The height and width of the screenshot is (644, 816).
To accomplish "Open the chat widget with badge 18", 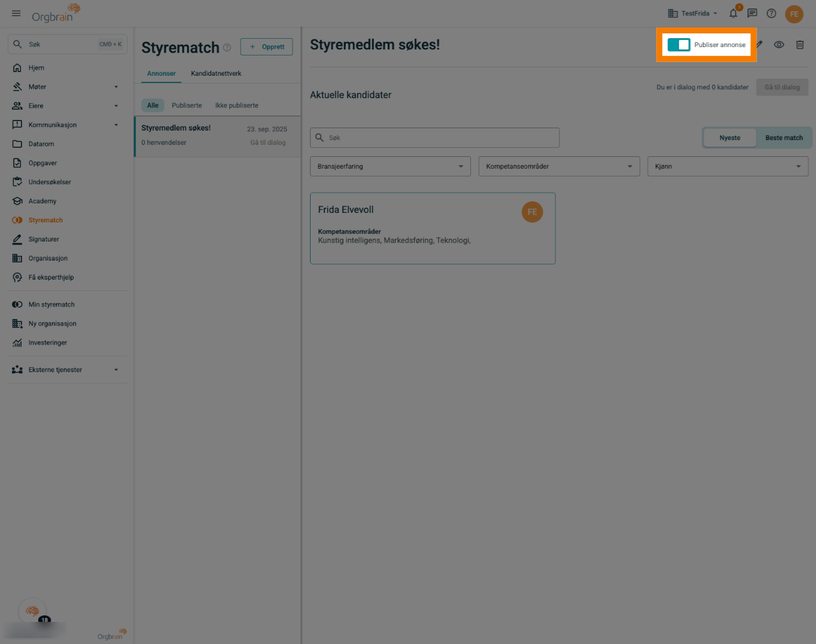I will tap(33, 611).
